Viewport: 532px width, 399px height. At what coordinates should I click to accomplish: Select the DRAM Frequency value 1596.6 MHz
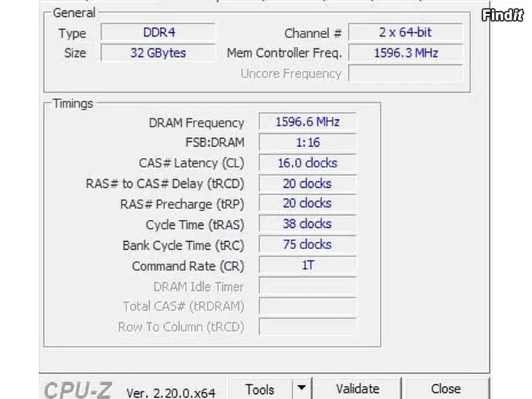[308, 122]
